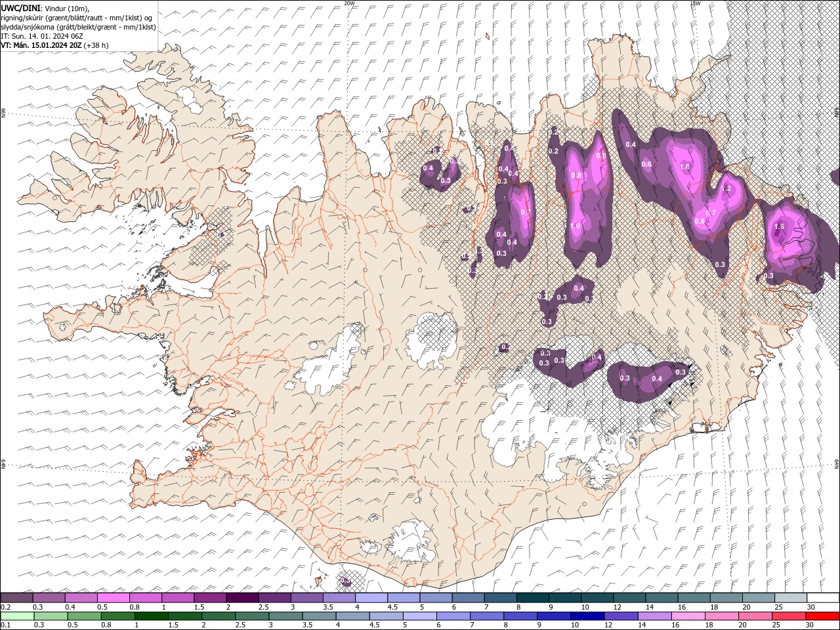Pick the lower-row 12 blue-violet swatch
This screenshot has height=630, width=840.
621,616
